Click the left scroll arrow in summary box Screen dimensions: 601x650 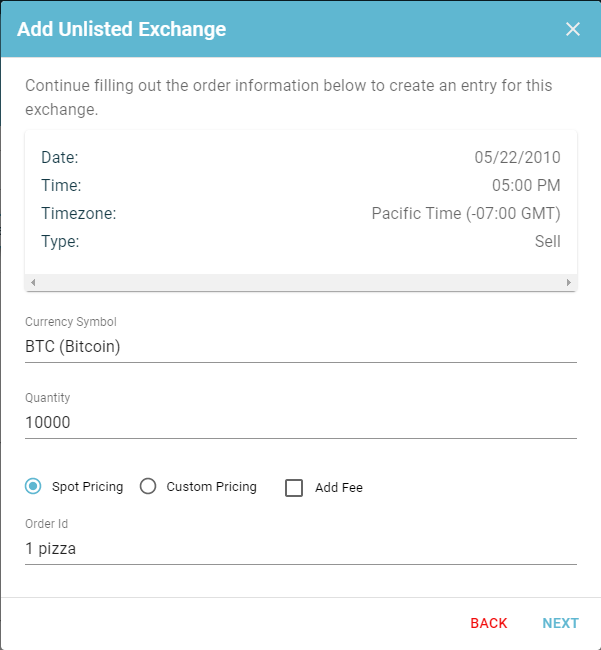[33, 282]
